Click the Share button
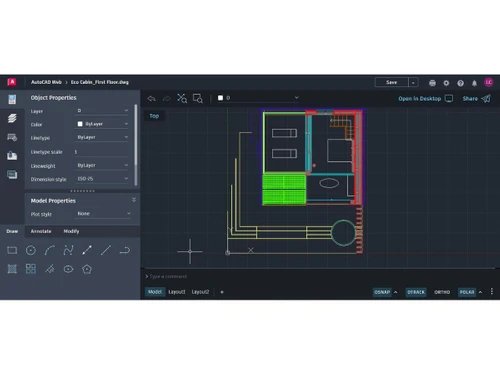This screenshot has height=375, width=500. (476, 99)
